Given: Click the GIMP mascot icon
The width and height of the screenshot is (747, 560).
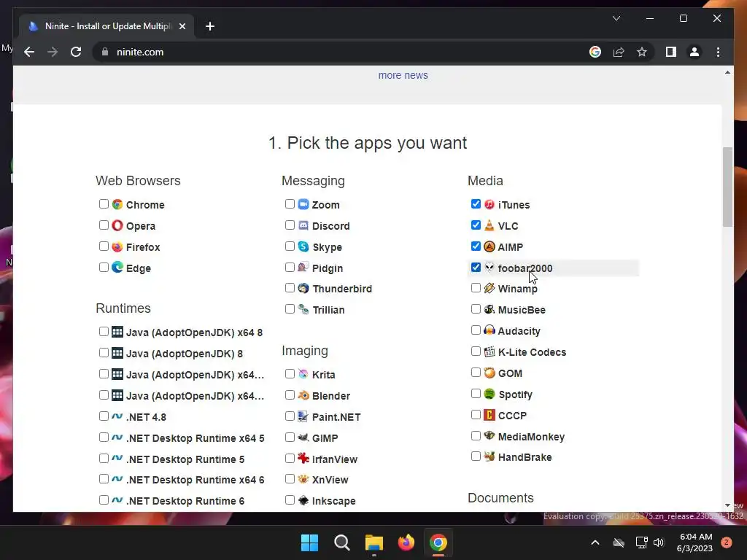Looking at the screenshot, I should click(x=303, y=437).
